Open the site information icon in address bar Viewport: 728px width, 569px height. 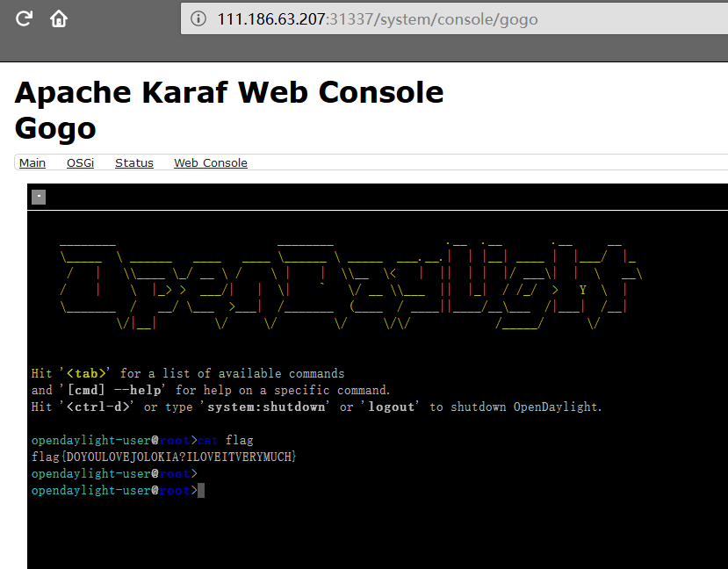(x=199, y=18)
